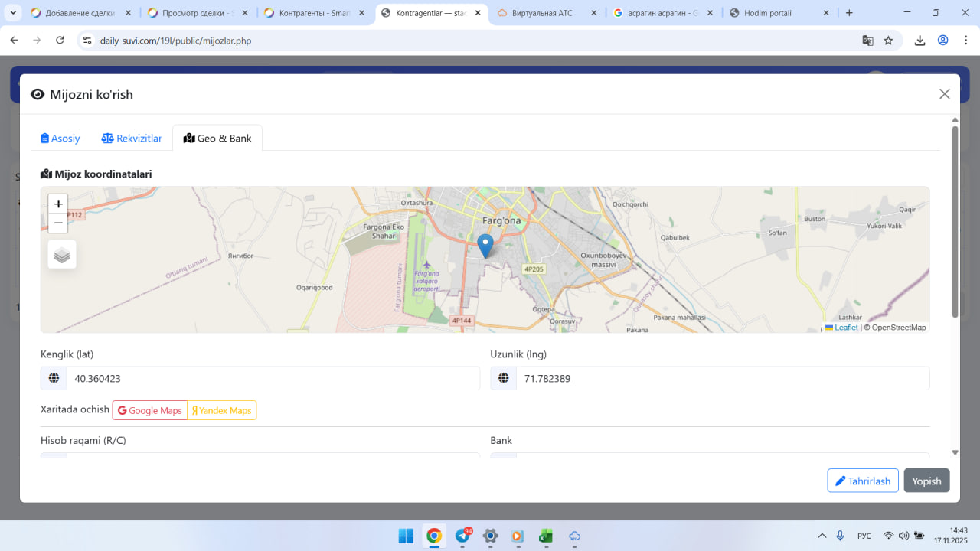The width and height of the screenshot is (980, 551).
Task: Open location in Yandex Maps
Action: (222, 411)
